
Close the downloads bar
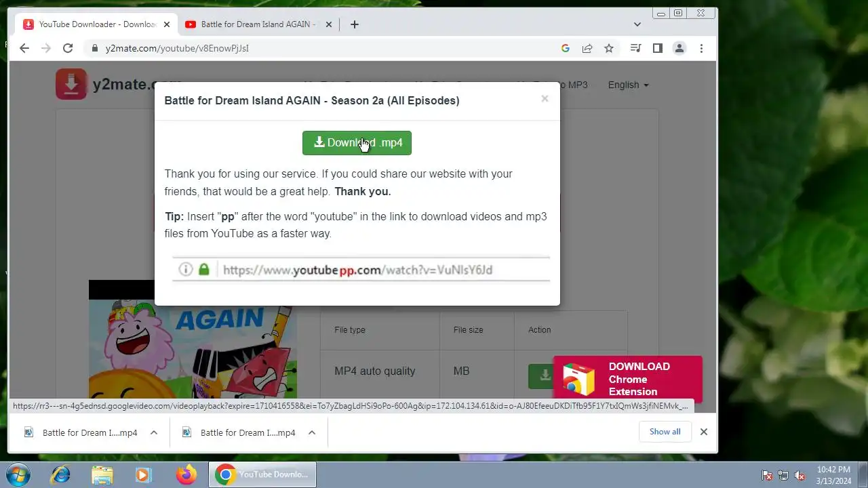704,432
